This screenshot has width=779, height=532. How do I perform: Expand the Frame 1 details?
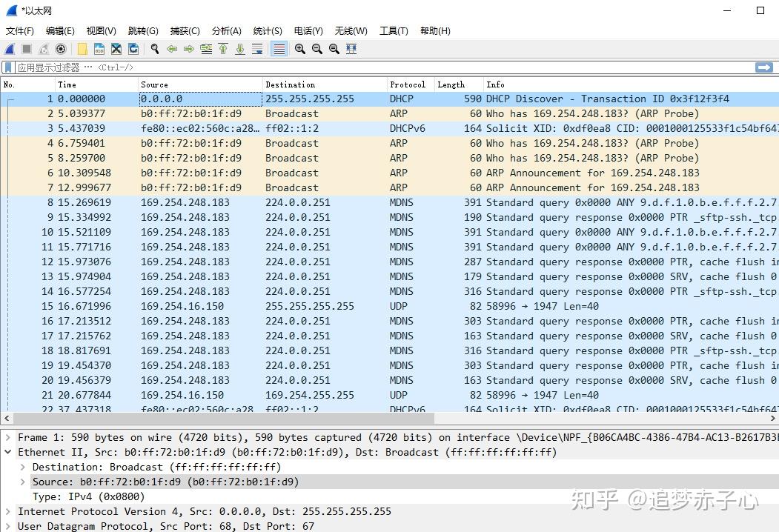[8, 437]
